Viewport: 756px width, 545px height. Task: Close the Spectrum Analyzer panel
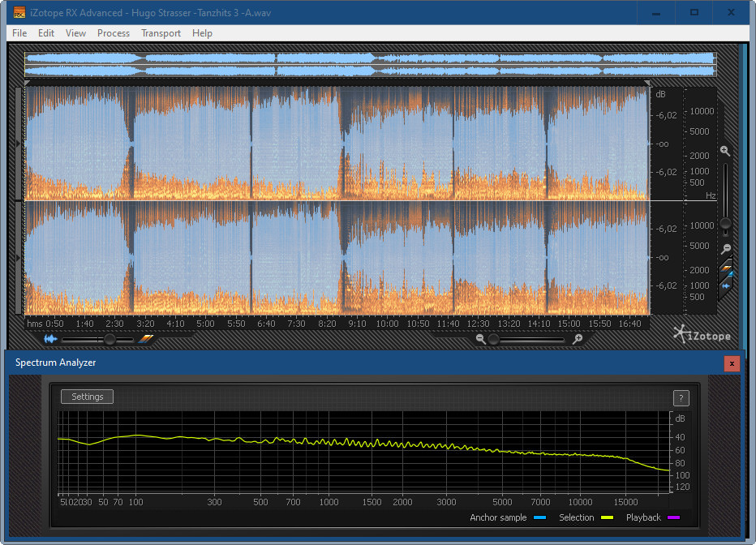(x=732, y=363)
